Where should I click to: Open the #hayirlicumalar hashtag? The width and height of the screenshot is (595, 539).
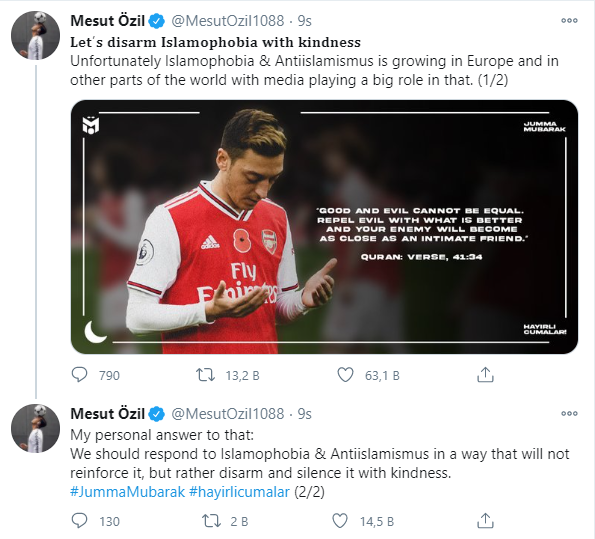[239, 492]
